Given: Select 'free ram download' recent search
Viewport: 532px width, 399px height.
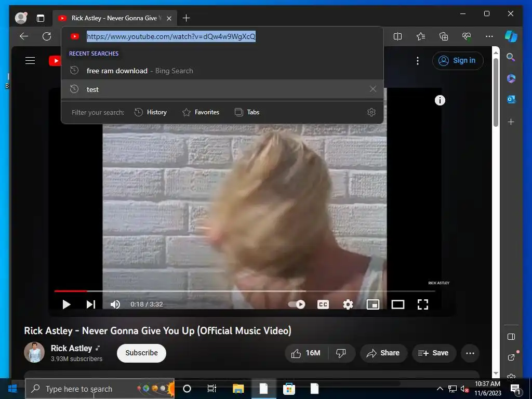Looking at the screenshot, I should (x=222, y=71).
